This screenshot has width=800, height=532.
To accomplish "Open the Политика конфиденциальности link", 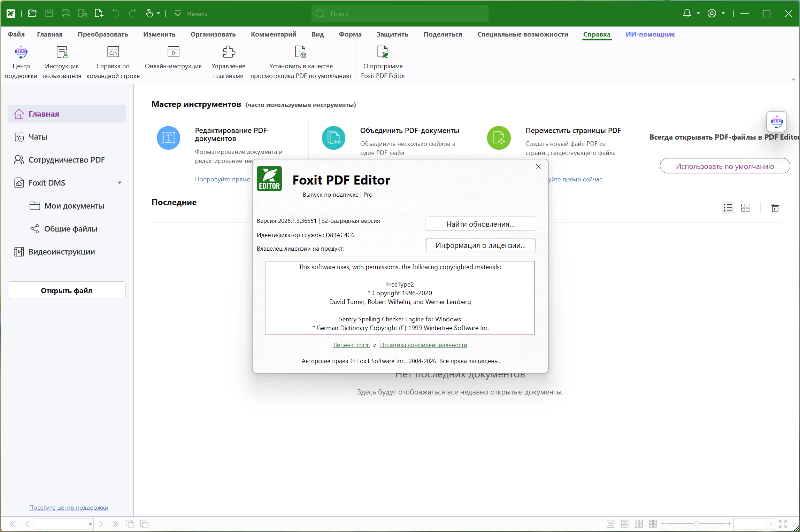I will [423, 345].
